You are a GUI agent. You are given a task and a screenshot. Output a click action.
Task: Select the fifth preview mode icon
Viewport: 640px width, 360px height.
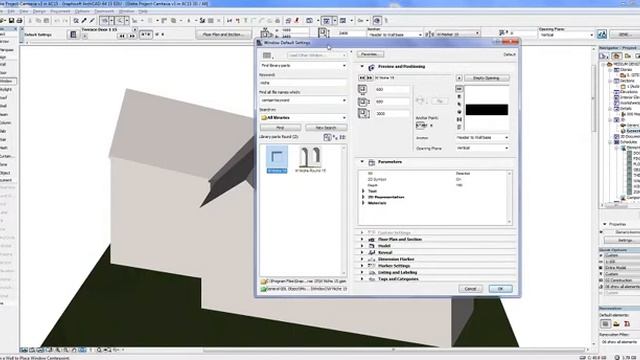pos(459,120)
